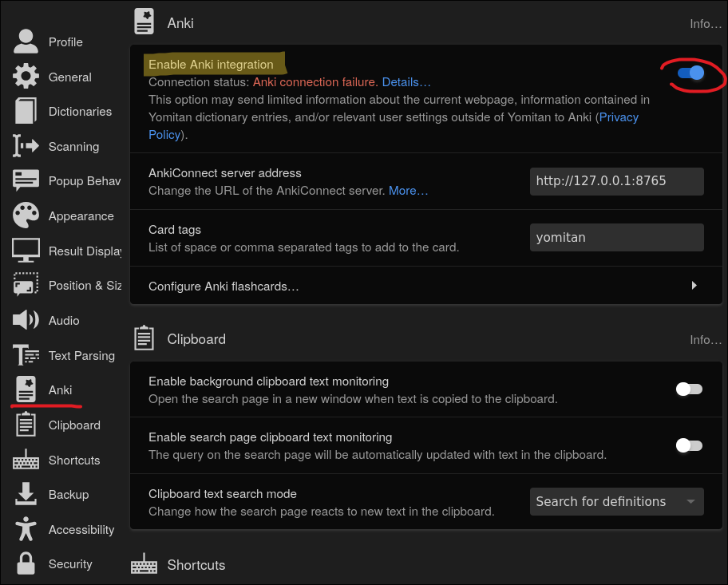The image size is (728, 585).
Task: Open the connection failure Details link
Action: [x=406, y=82]
